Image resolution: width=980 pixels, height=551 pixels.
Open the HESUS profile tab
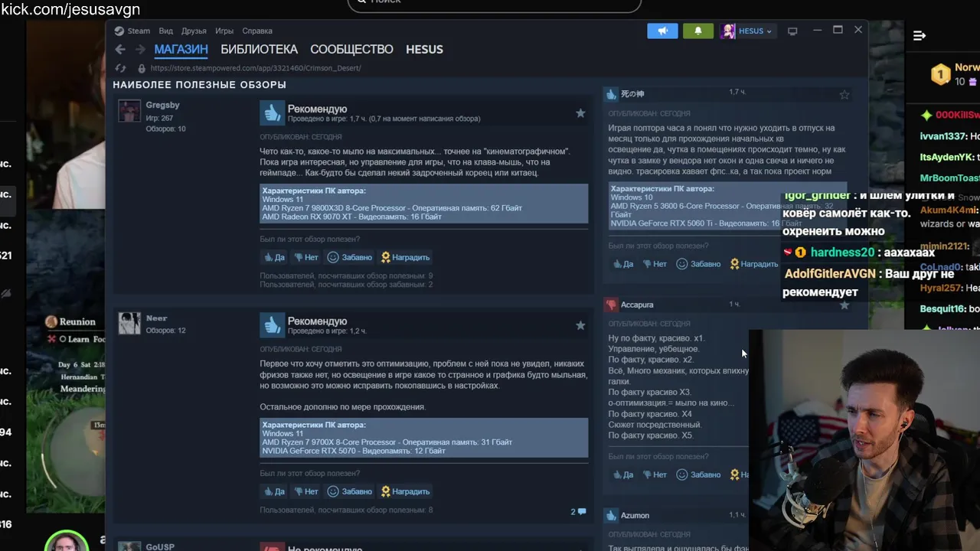(x=424, y=49)
